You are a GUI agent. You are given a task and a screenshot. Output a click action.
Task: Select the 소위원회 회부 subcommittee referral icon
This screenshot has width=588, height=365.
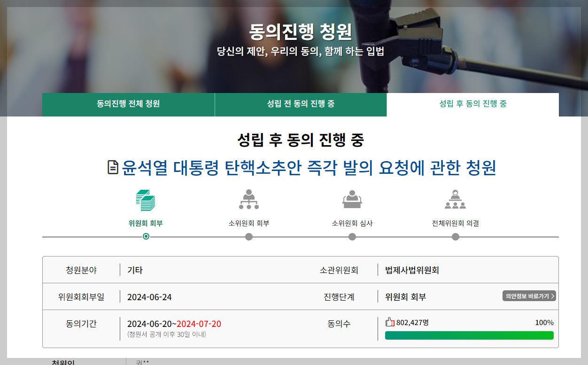pyautogui.click(x=249, y=200)
